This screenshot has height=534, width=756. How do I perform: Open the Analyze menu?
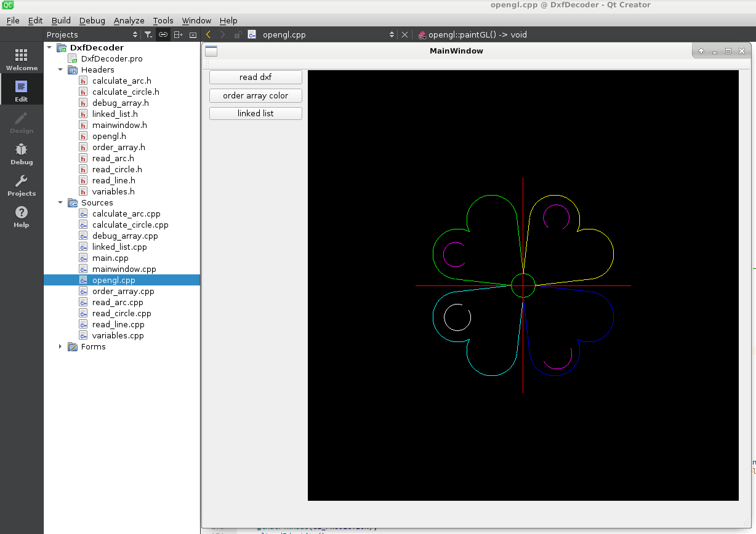[x=129, y=20]
